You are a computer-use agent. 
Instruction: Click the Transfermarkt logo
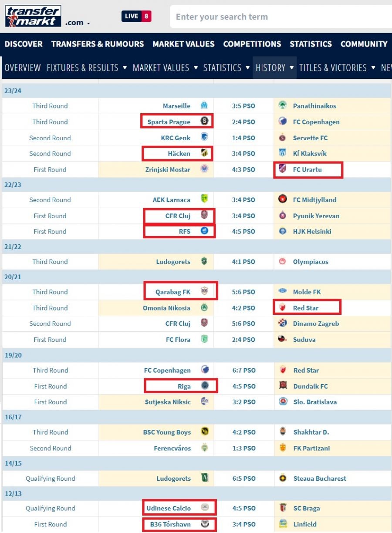coord(33,16)
